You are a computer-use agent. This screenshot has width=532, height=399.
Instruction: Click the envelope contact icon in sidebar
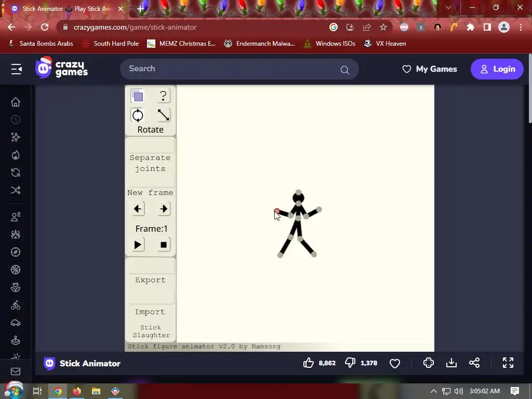(x=16, y=371)
